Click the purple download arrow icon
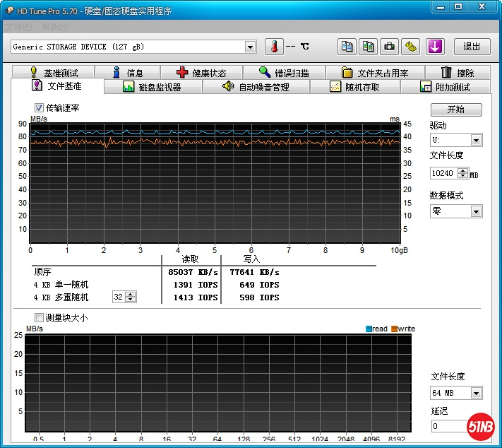The width and height of the screenshot is (502, 448). pos(435,47)
